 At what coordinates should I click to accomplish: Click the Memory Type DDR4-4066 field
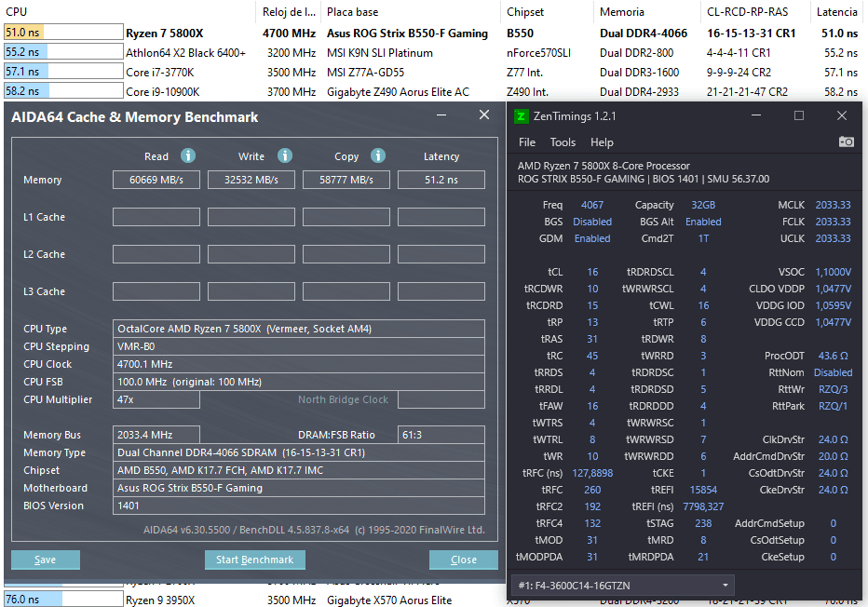click(299, 452)
